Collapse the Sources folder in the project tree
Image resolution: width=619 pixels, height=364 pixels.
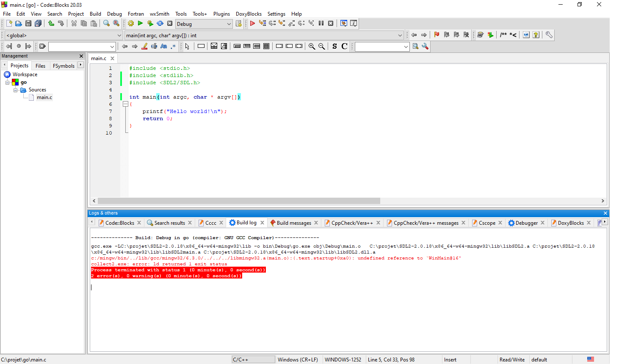[x=15, y=89]
